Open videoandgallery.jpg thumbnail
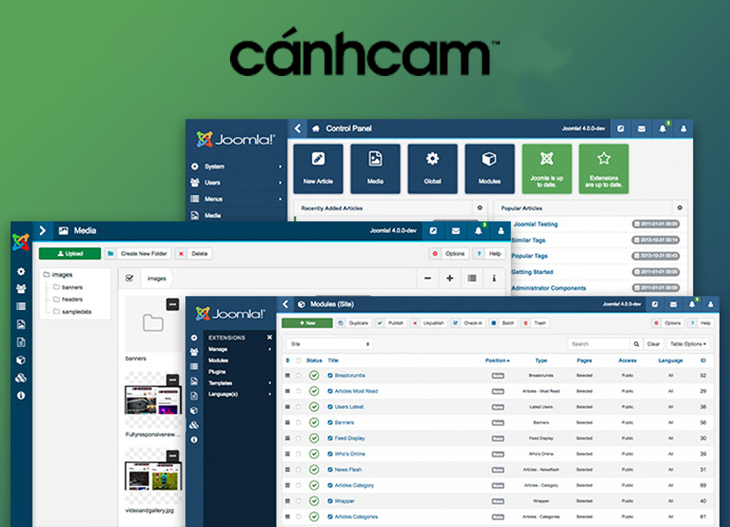730x527 pixels. 153,475
